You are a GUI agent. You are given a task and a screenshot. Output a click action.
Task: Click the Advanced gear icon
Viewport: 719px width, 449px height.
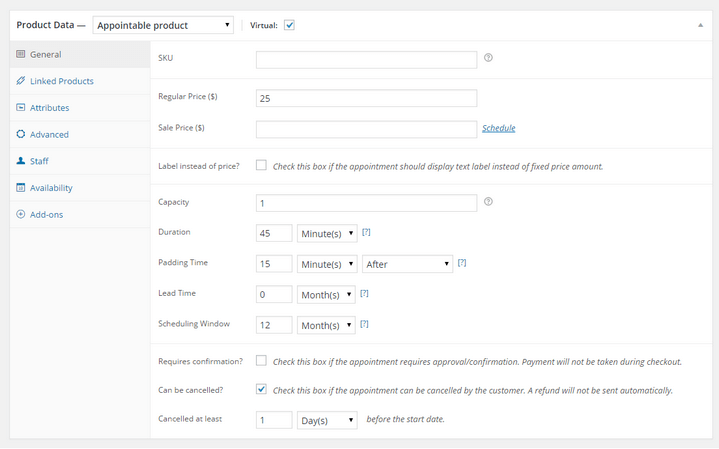pyautogui.click(x=21, y=134)
